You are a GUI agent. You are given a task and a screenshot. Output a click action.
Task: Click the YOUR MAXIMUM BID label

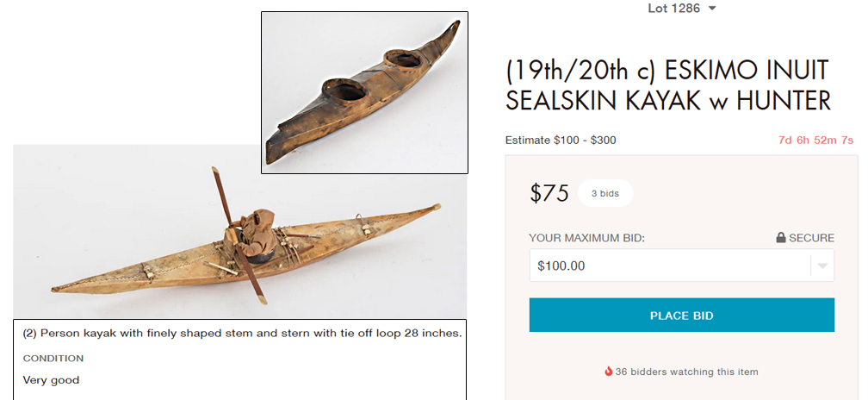coord(586,238)
